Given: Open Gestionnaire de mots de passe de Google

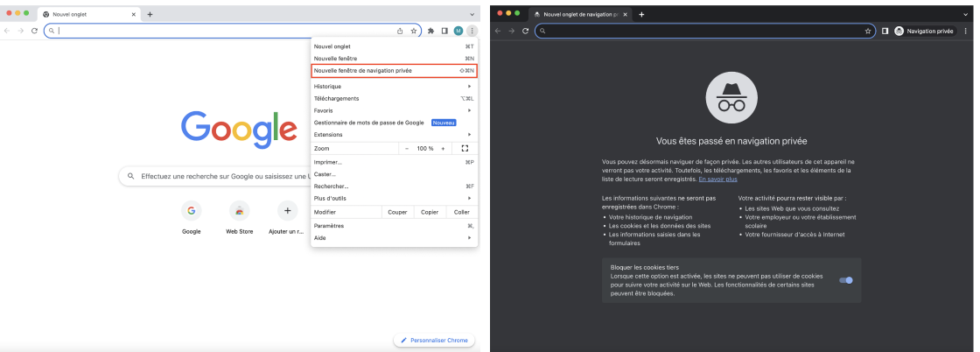Looking at the screenshot, I should coord(395,123).
